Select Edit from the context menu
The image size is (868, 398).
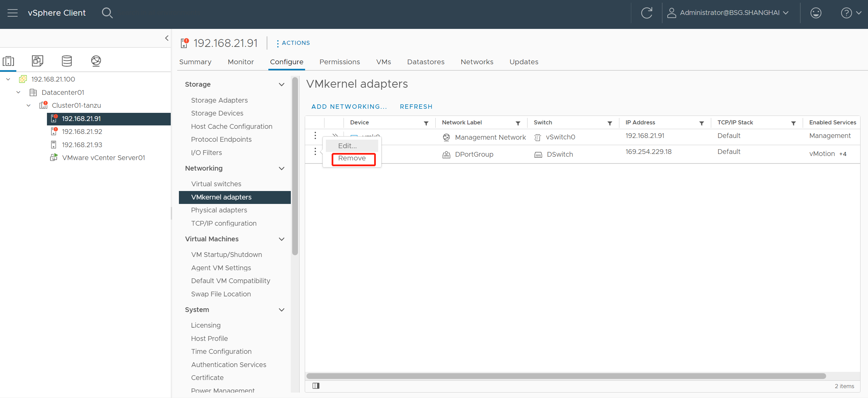[347, 145]
